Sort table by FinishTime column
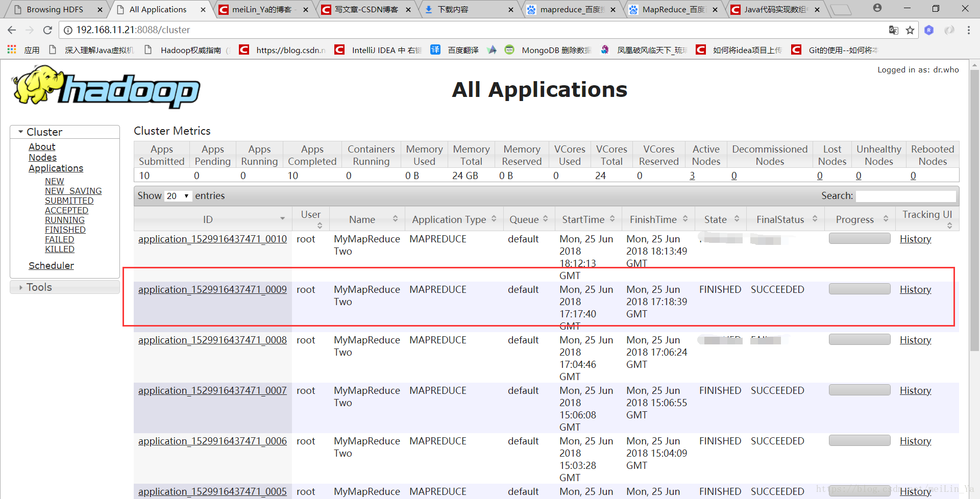 click(685, 218)
